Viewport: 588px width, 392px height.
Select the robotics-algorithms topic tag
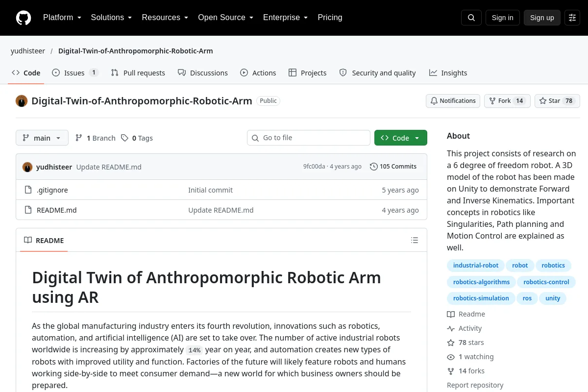pyautogui.click(x=481, y=282)
